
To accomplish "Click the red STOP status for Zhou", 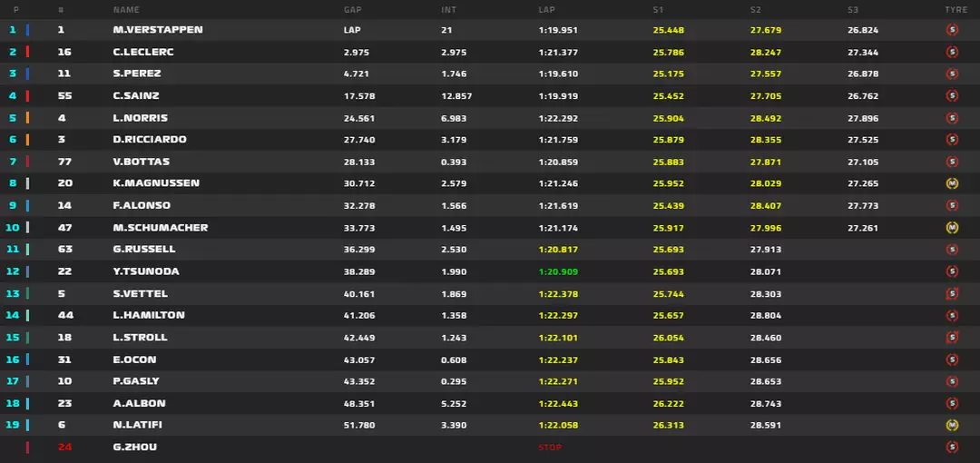I will [550, 448].
